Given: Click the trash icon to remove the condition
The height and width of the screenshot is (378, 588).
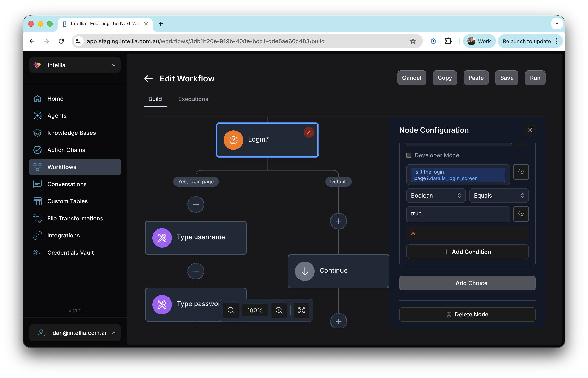Looking at the screenshot, I should tap(413, 232).
